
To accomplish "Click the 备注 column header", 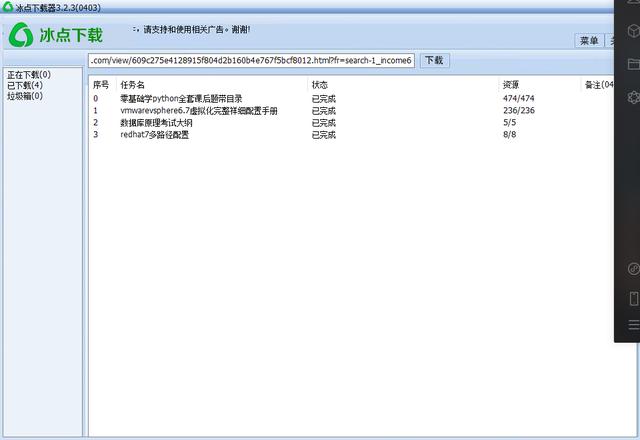I will pyautogui.click(x=599, y=85).
